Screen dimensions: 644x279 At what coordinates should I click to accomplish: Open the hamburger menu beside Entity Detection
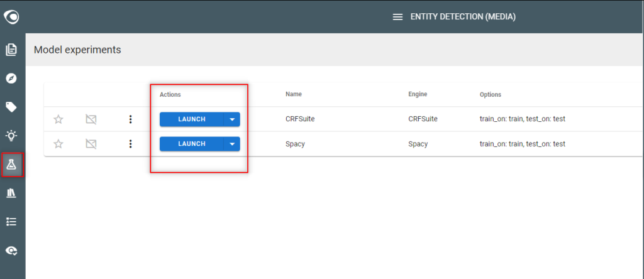point(397,17)
